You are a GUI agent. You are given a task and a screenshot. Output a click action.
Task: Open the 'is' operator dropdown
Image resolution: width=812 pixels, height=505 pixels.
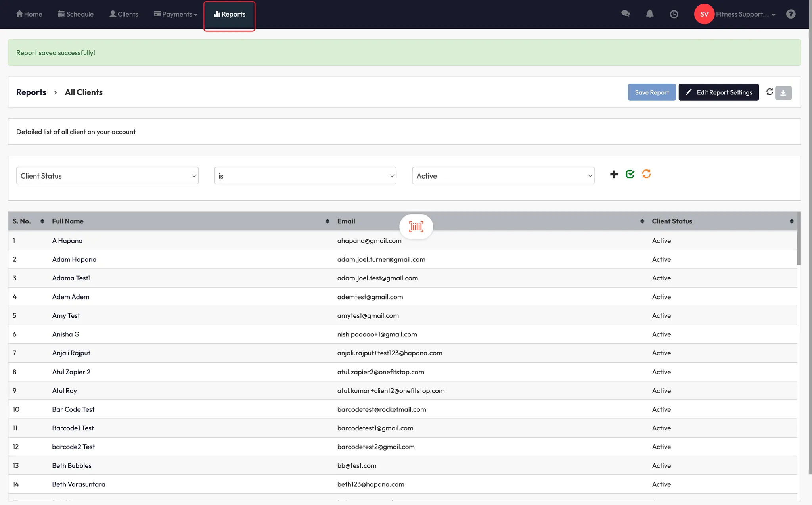[x=305, y=176]
